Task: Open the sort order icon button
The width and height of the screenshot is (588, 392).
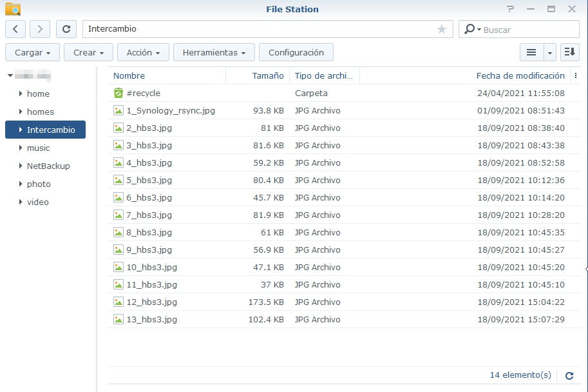Action: tap(569, 52)
